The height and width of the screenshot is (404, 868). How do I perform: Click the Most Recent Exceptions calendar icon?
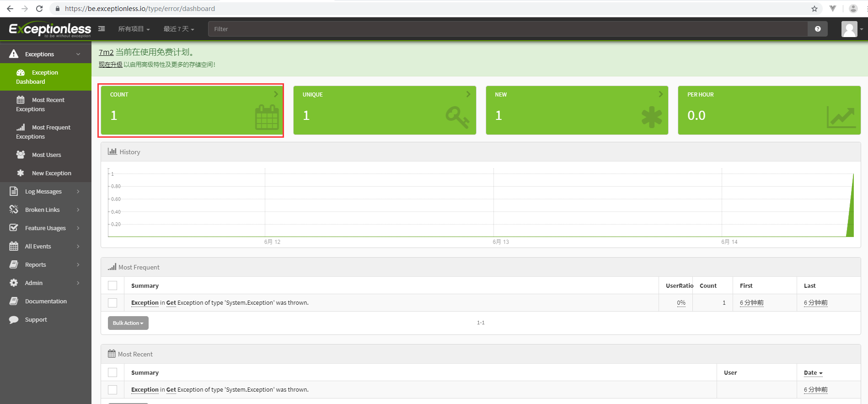pyautogui.click(x=21, y=100)
